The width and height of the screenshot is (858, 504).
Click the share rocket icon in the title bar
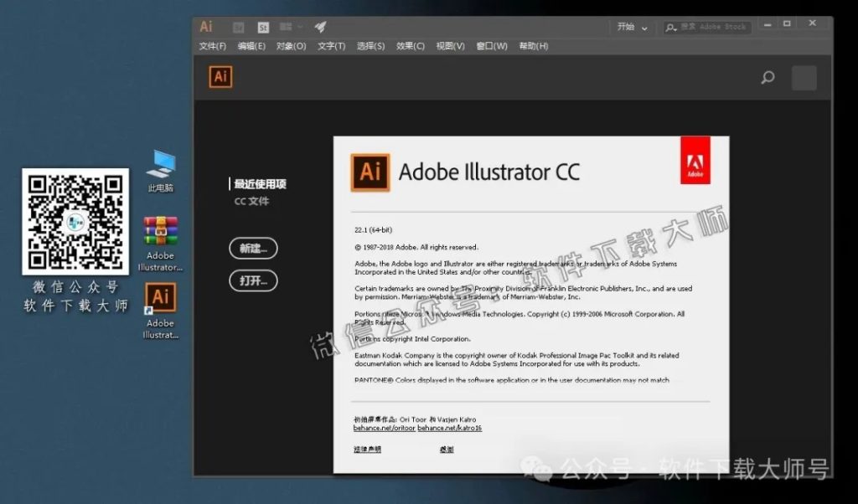[321, 27]
